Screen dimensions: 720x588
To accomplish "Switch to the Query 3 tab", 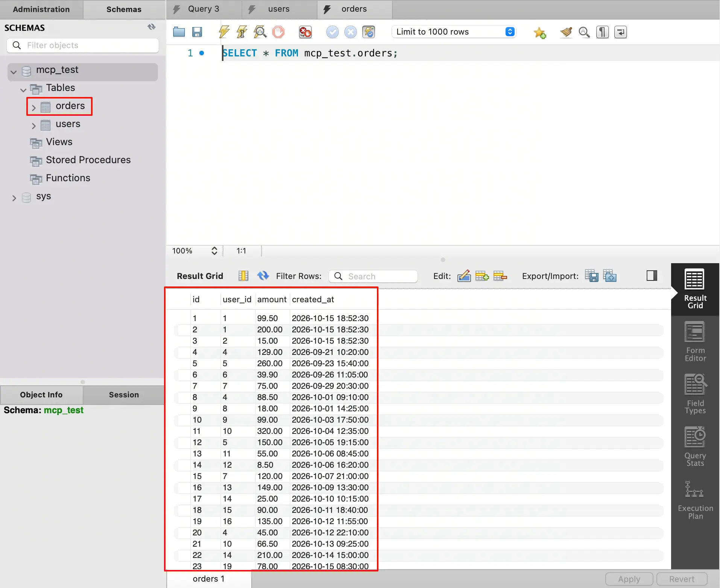I will 204,9.
